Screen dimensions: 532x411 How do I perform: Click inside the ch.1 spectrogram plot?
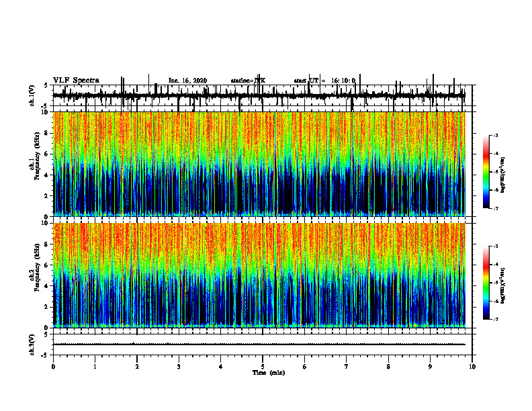pos(259,164)
